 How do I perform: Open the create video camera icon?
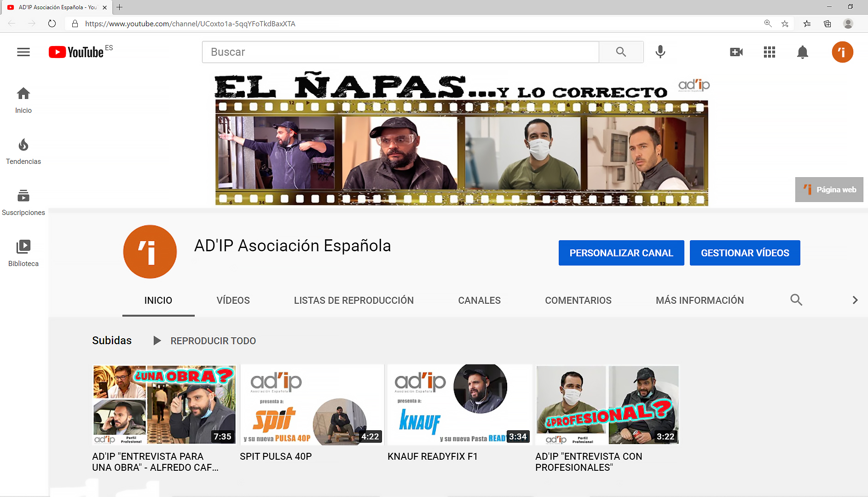pos(736,52)
